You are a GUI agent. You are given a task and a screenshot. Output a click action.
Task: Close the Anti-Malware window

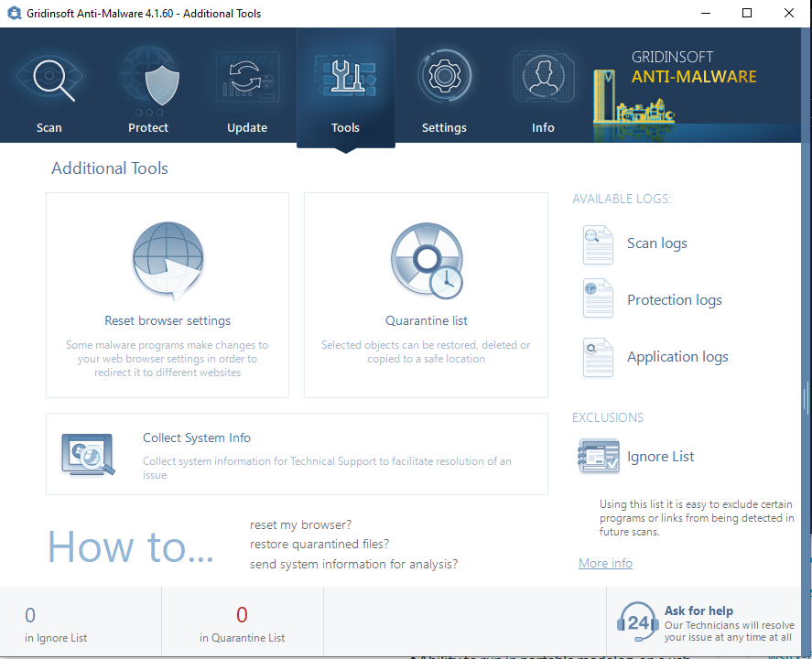tap(789, 13)
